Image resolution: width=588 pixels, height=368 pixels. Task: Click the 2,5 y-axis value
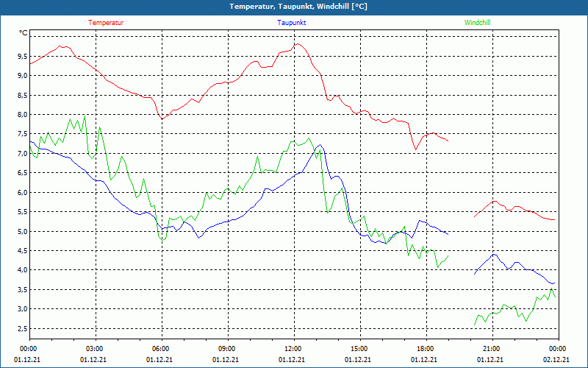(x=23, y=328)
